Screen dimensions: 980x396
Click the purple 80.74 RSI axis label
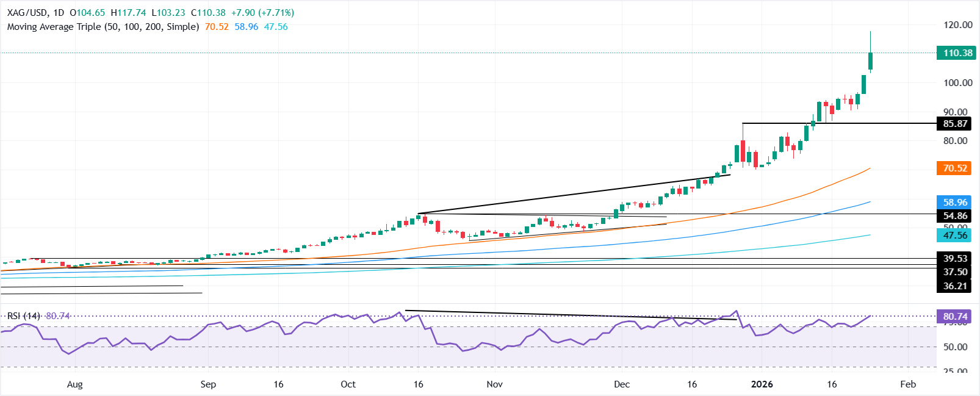pyautogui.click(x=955, y=317)
